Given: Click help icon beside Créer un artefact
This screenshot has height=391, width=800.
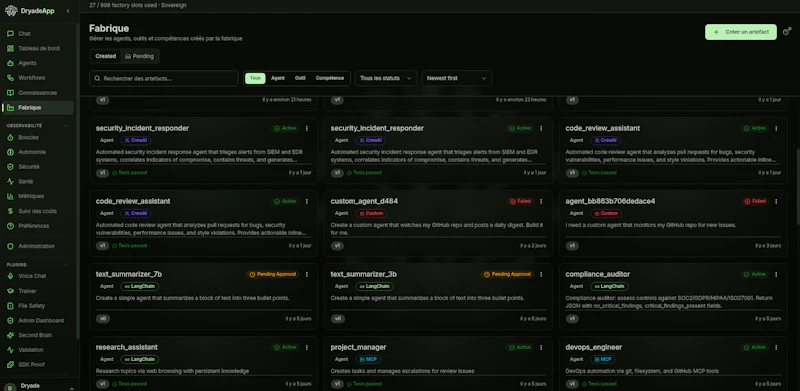Looking at the screenshot, I should click(x=786, y=32).
